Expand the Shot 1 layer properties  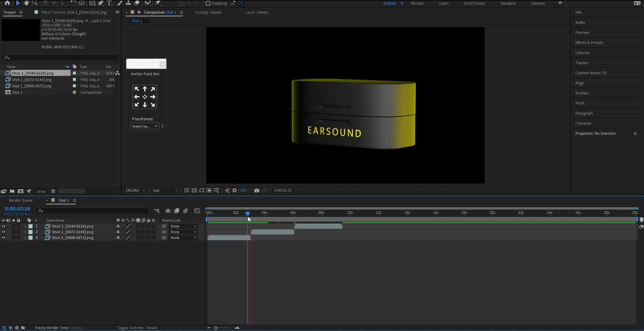pos(25,237)
